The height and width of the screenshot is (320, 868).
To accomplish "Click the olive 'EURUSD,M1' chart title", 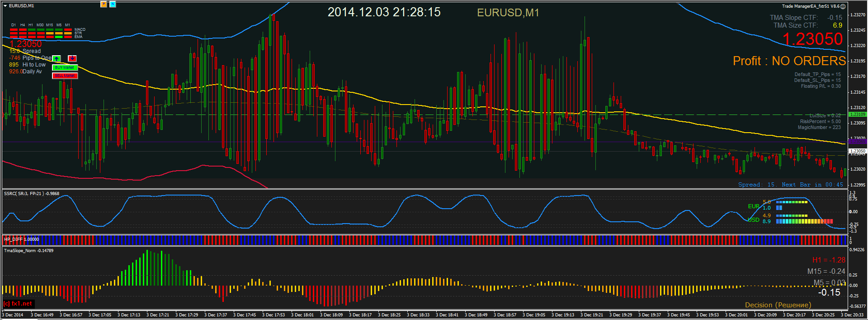I will (x=508, y=13).
